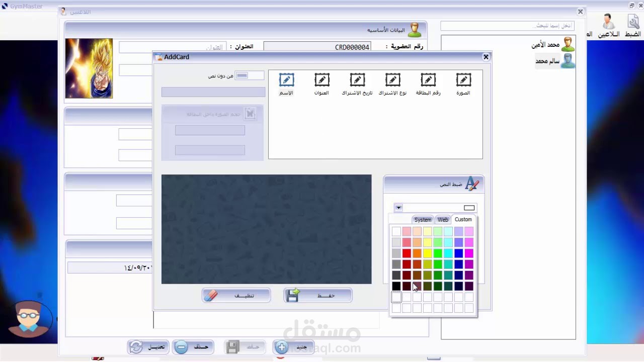Select the تاريخ الإشتراك card field icon

[357, 80]
